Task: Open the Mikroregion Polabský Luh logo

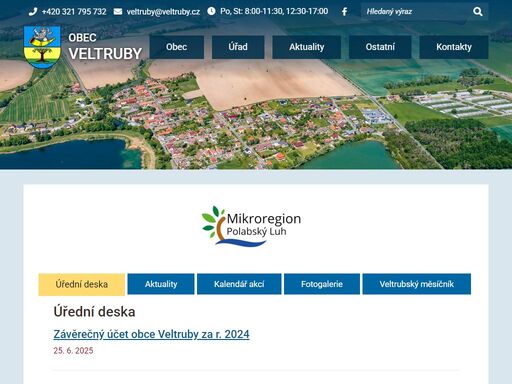Action: 251,226
